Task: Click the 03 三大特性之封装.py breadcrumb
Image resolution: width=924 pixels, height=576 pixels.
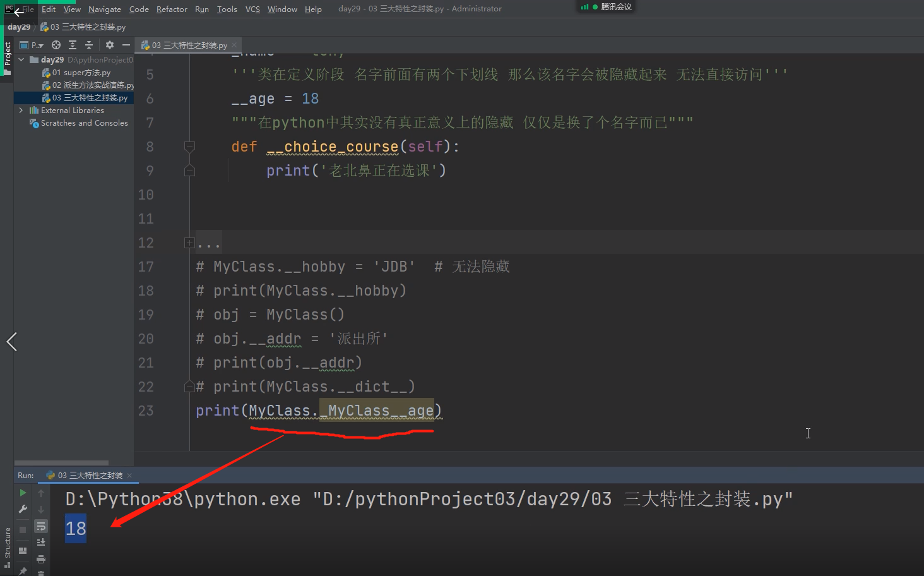Action: 83,27
